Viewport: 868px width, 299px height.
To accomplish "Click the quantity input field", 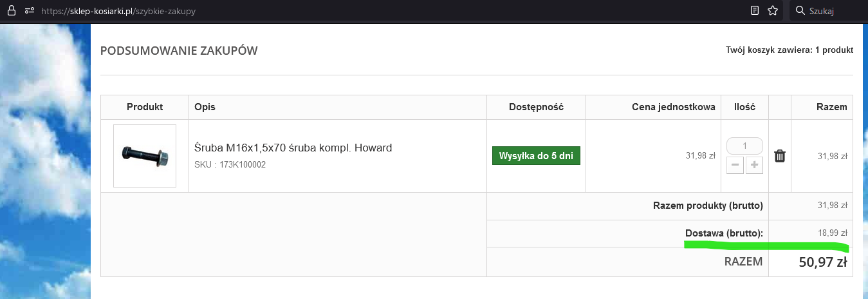I will point(744,146).
